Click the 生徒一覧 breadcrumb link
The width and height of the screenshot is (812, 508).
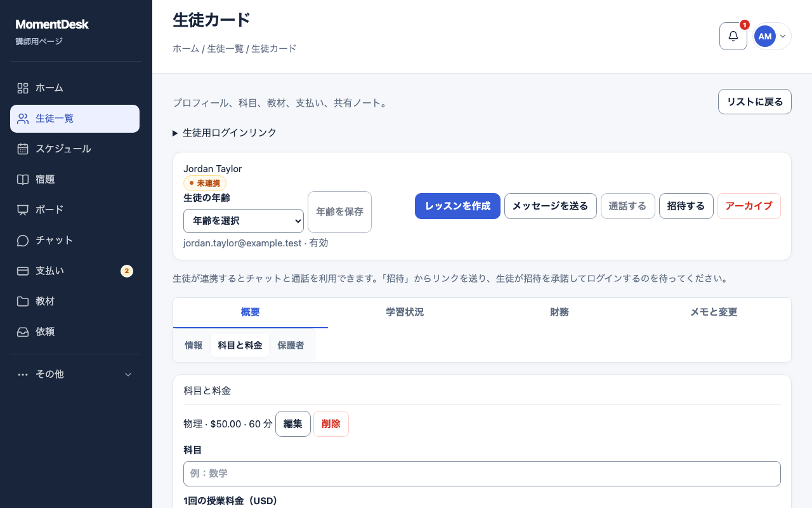[x=225, y=48]
